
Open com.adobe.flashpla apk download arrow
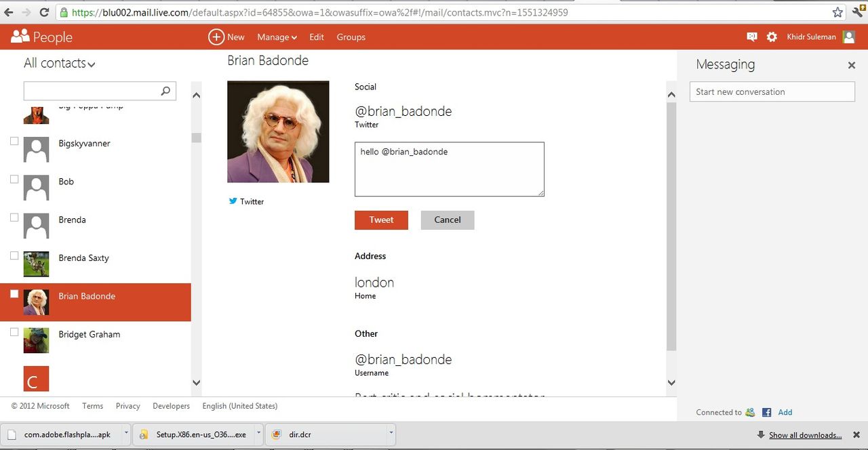click(126, 434)
